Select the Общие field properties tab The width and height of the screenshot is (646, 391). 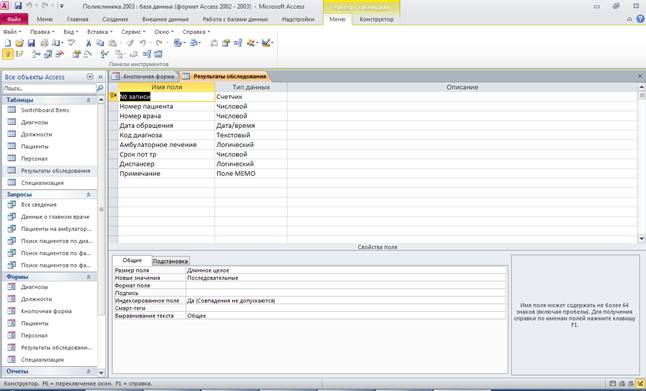click(132, 260)
